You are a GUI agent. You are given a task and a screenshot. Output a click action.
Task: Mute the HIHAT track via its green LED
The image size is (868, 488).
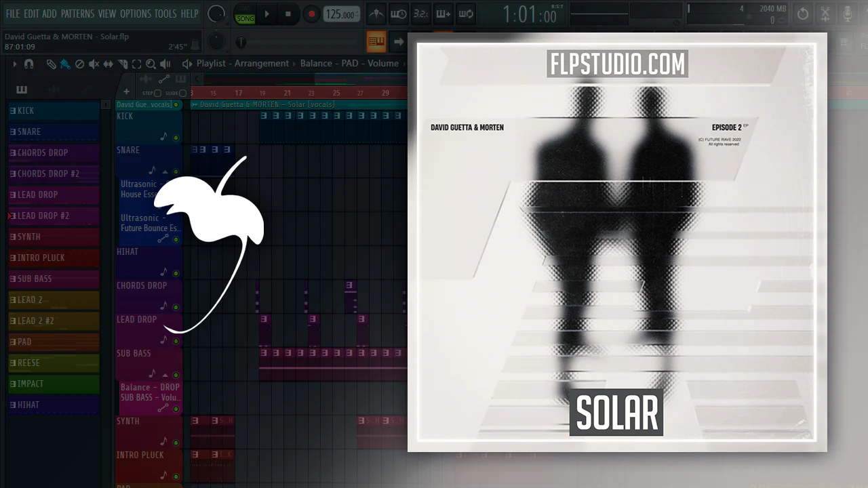pyautogui.click(x=176, y=273)
